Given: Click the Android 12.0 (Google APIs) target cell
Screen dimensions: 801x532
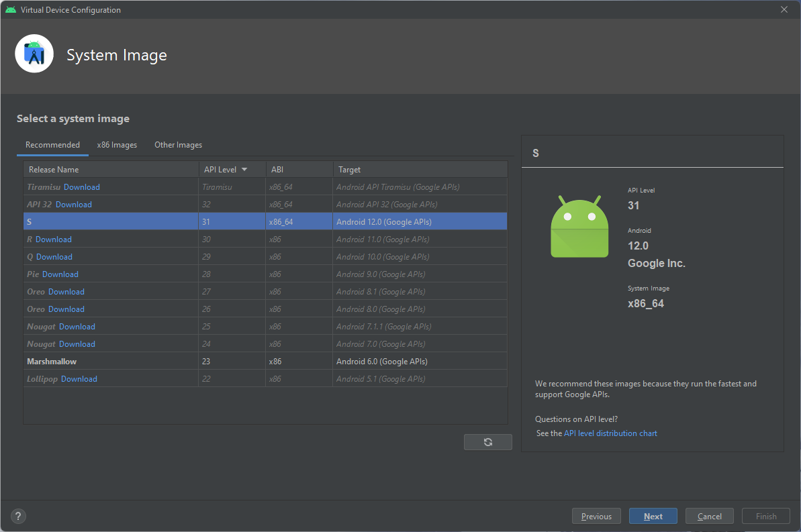Looking at the screenshot, I should pyautogui.click(x=420, y=221).
